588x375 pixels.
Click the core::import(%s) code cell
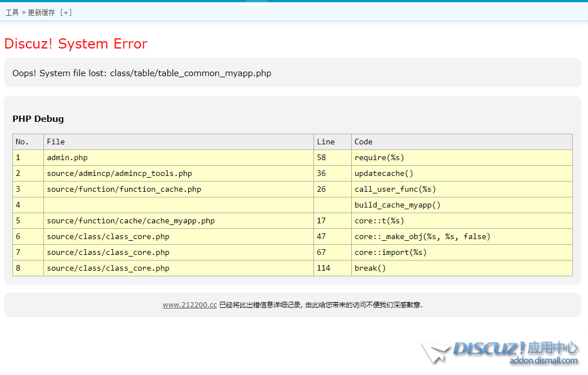point(390,253)
